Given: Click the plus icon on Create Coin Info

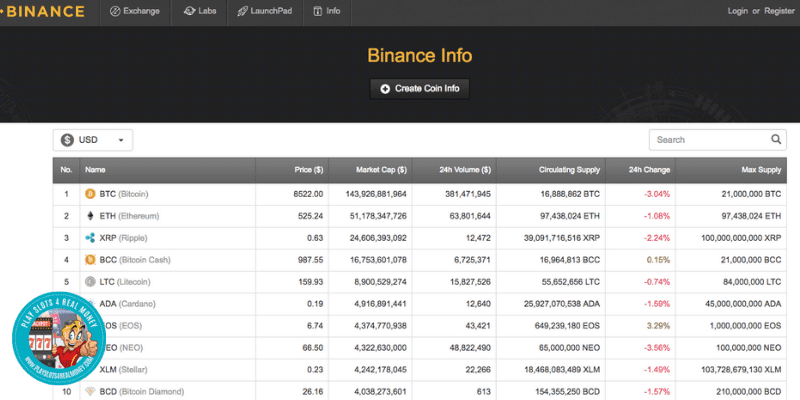Looking at the screenshot, I should click(x=385, y=89).
